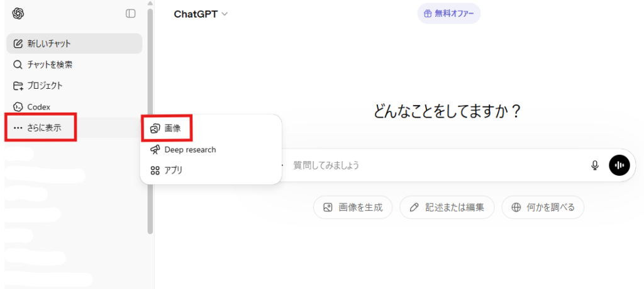Click the 画像を生成 suggestion button
This screenshot has height=289, width=644.
(x=353, y=207)
